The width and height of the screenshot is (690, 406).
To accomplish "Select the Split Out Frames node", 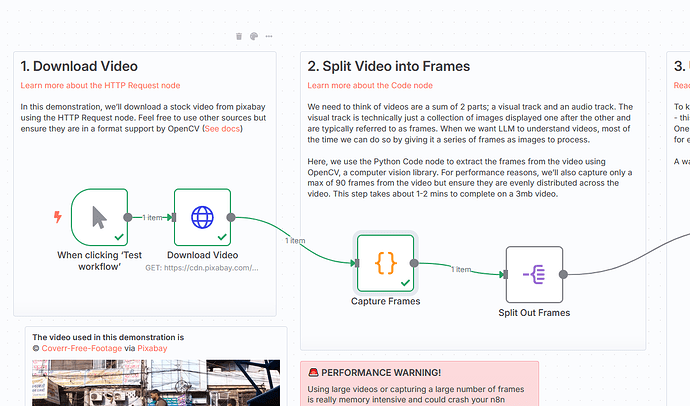I will tap(534, 274).
